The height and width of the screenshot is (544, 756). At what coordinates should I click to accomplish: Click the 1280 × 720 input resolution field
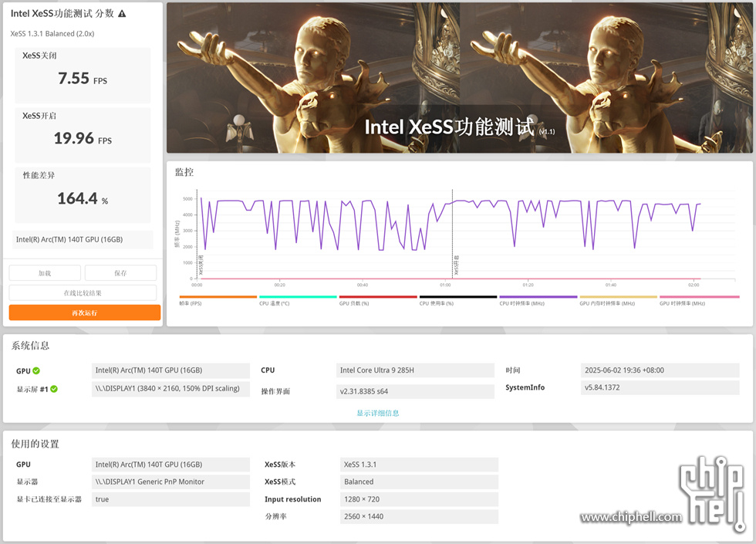(419, 499)
